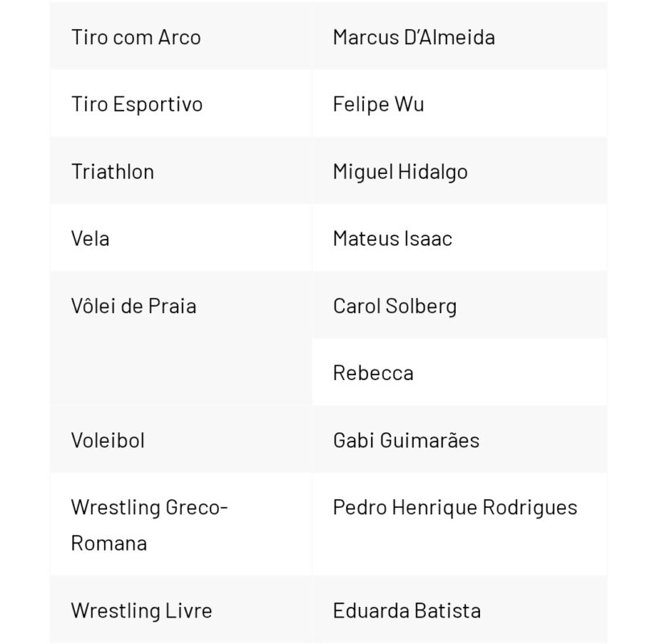This screenshot has height=644, width=657.
Task: Select Pedro Henrique Rodrigues name
Action: coord(455,507)
